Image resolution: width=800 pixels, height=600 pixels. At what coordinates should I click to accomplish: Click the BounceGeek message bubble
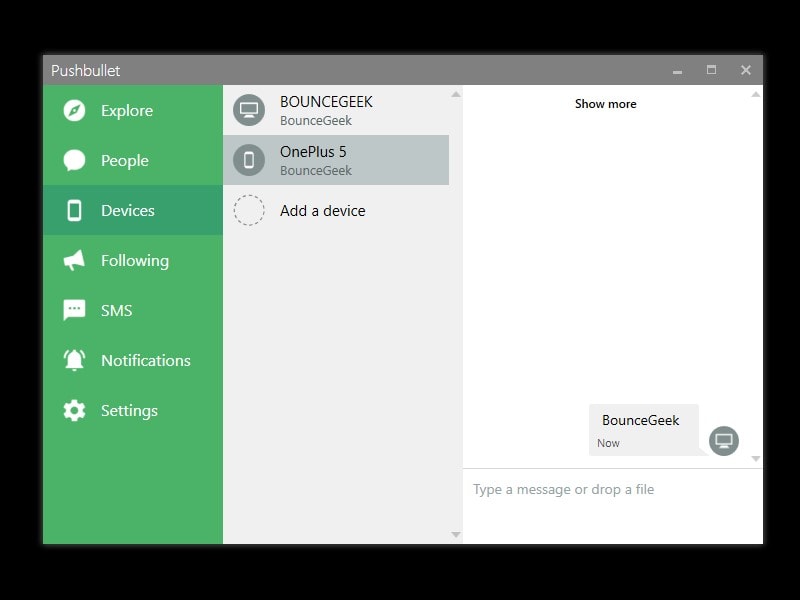[x=644, y=430]
